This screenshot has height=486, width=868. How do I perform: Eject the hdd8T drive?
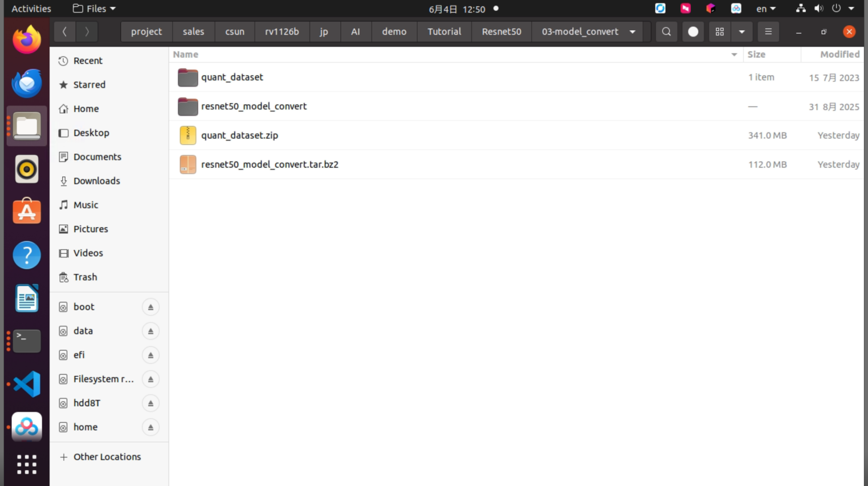tap(150, 403)
